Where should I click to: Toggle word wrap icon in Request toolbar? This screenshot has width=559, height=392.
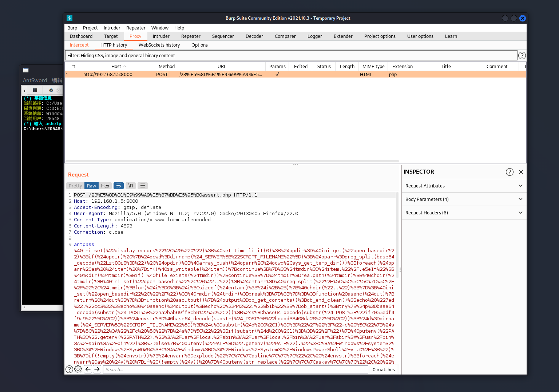tap(119, 186)
